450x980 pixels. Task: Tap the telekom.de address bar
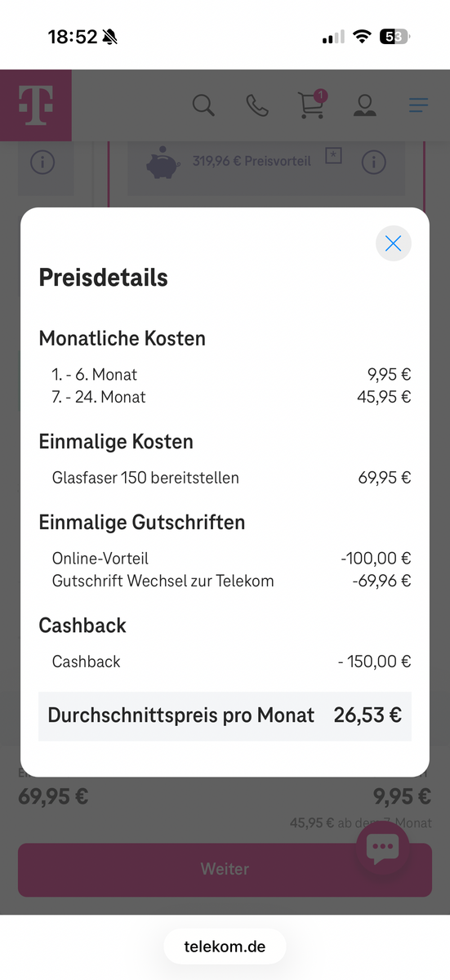pyautogui.click(x=225, y=947)
